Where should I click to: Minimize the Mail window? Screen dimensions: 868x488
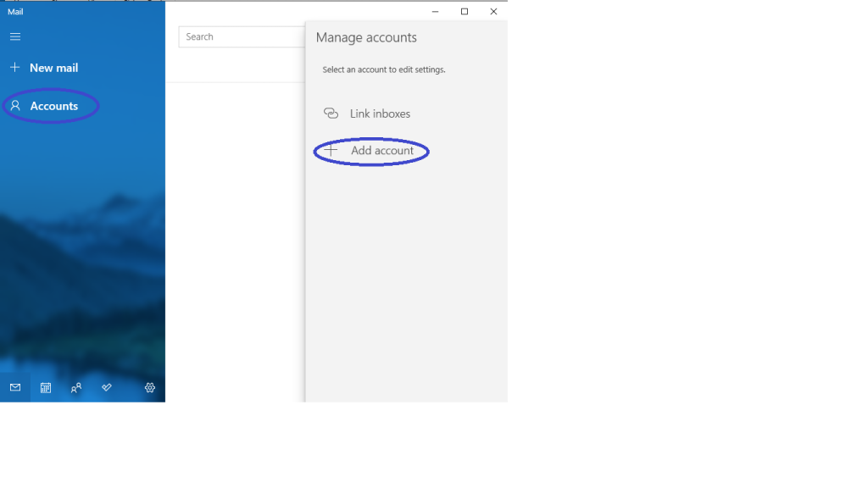click(x=435, y=12)
